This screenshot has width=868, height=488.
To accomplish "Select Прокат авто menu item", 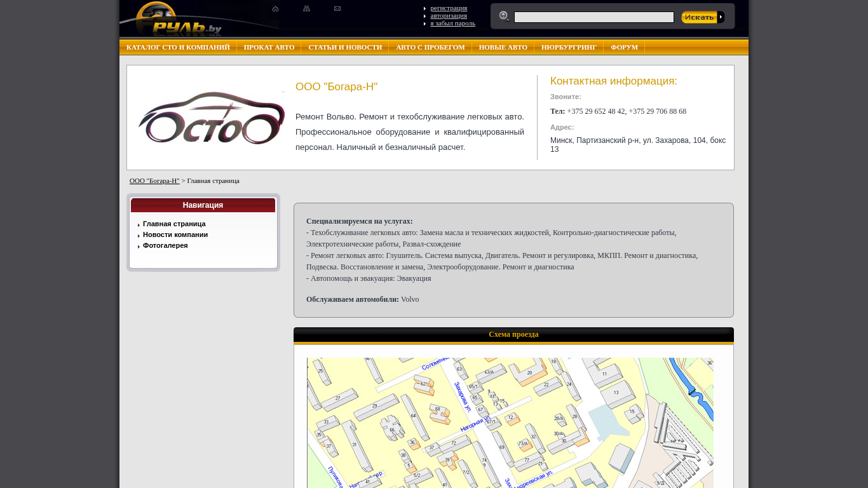I will coord(269,47).
